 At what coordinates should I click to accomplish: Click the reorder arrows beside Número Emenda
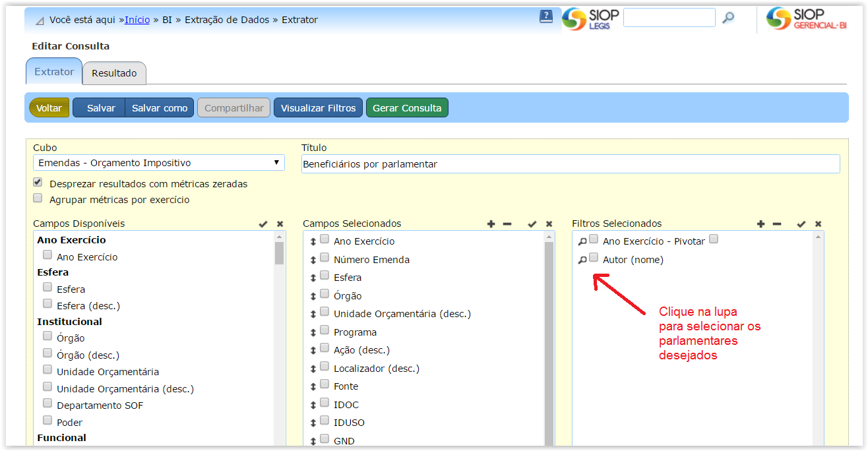(313, 260)
